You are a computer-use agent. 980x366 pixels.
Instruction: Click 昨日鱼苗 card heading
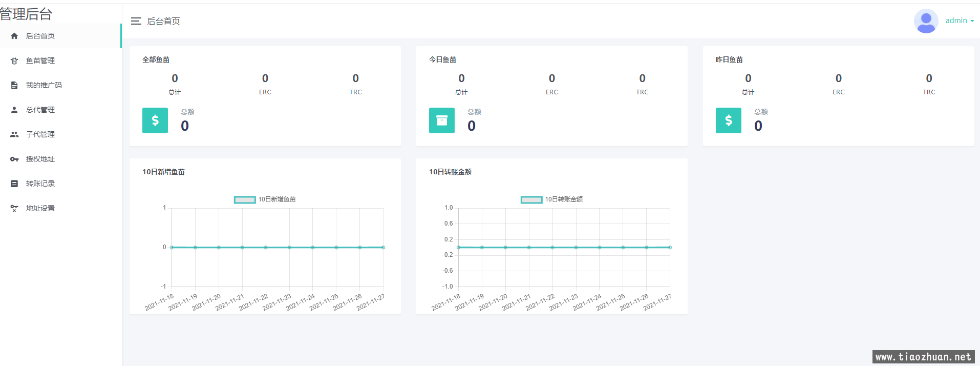click(729, 59)
